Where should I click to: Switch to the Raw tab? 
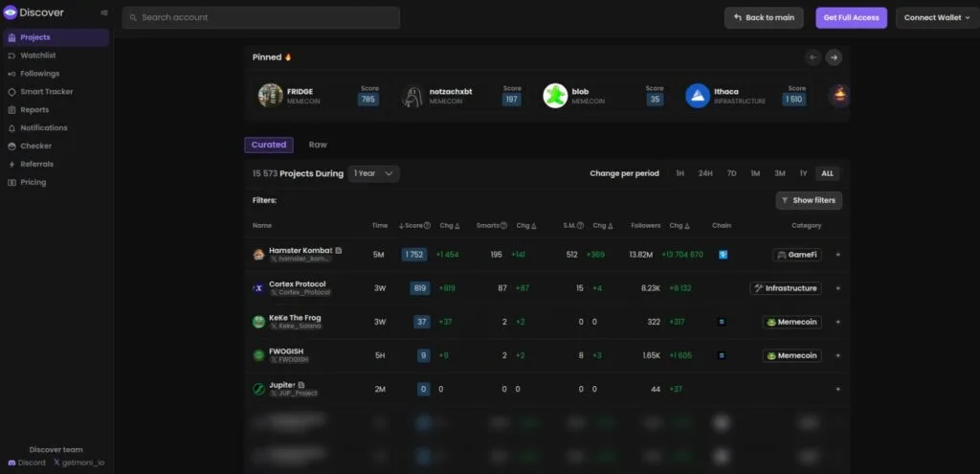click(318, 146)
